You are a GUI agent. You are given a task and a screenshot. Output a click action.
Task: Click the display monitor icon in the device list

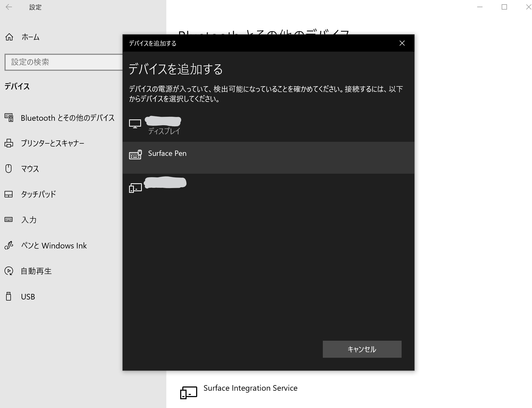point(135,124)
